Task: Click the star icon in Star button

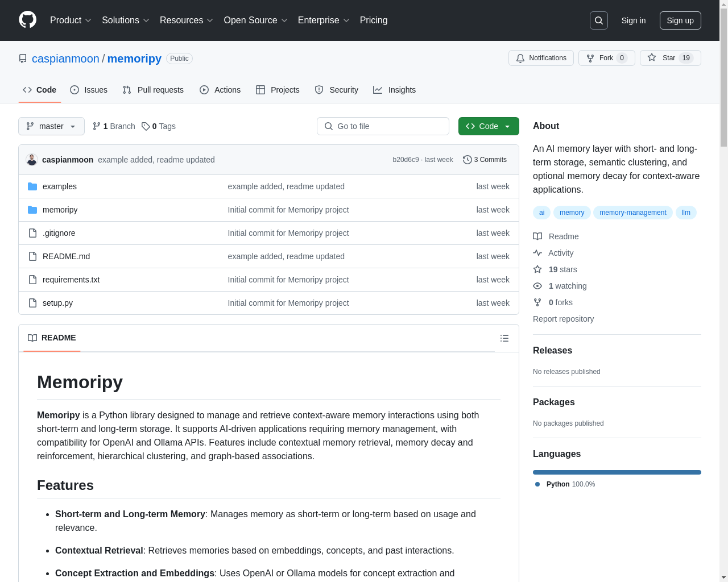Action: pyautogui.click(x=652, y=58)
